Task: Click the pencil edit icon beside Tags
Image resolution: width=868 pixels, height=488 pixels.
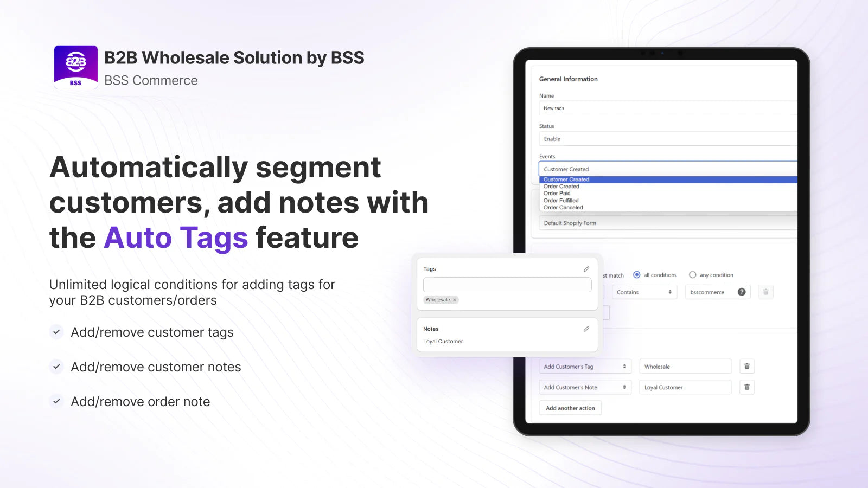Action: pyautogui.click(x=586, y=269)
